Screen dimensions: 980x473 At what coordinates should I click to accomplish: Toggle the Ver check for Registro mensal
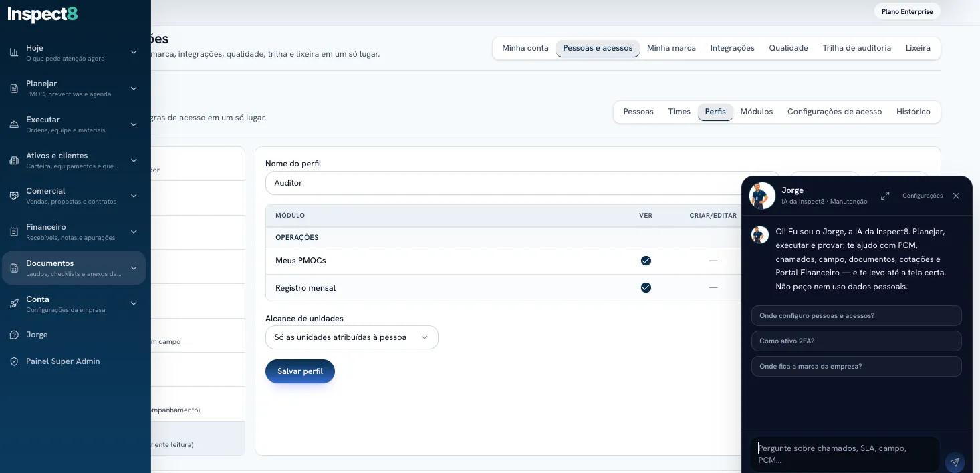[646, 288]
